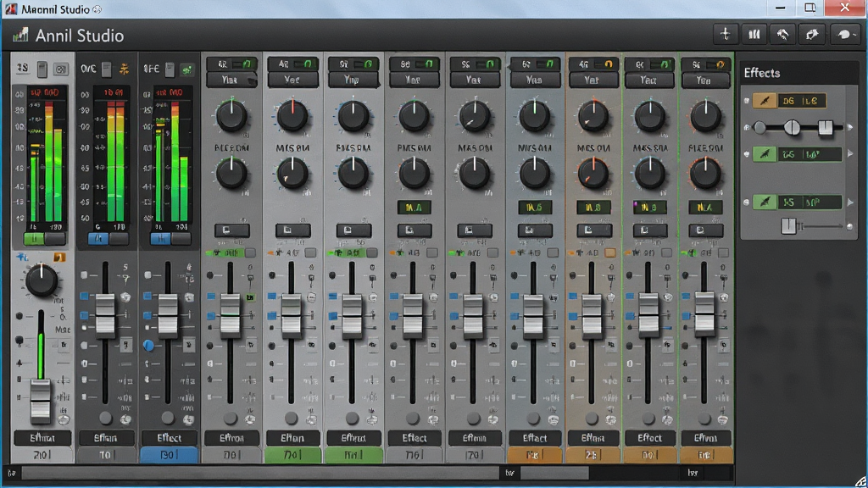This screenshot has width=868, height=488.
Task: Select the track label under the master strip
Action: [42, 455]
